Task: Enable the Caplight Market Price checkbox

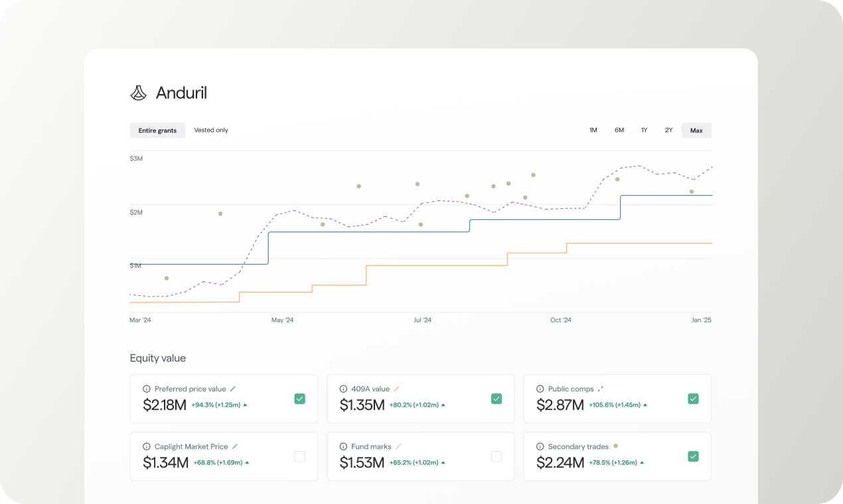Action: [300, 456]
